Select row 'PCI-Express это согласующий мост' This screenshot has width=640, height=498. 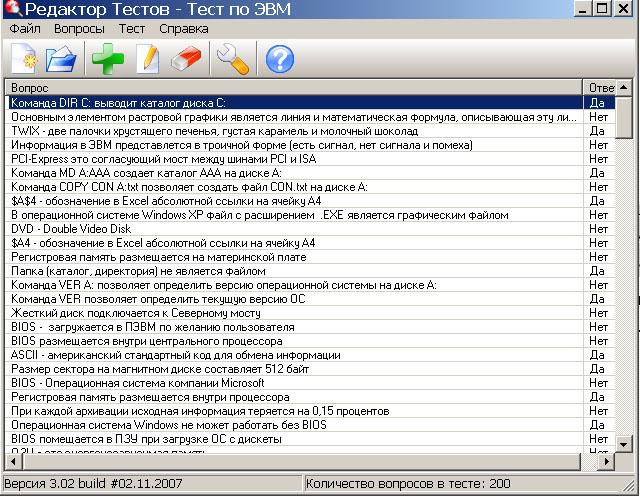(x=310, y=159)
